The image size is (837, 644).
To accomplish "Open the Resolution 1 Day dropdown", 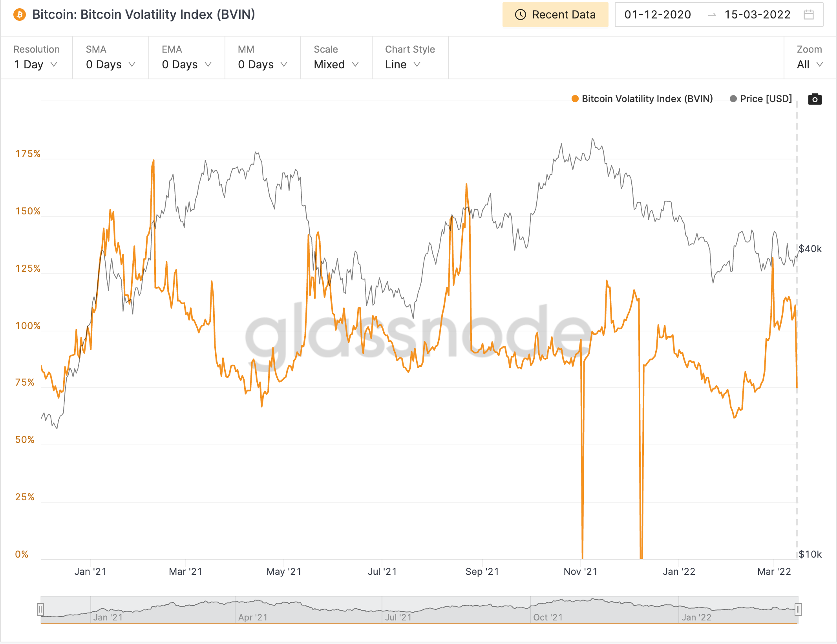I will pyautogui.click(x=36, y=58).
